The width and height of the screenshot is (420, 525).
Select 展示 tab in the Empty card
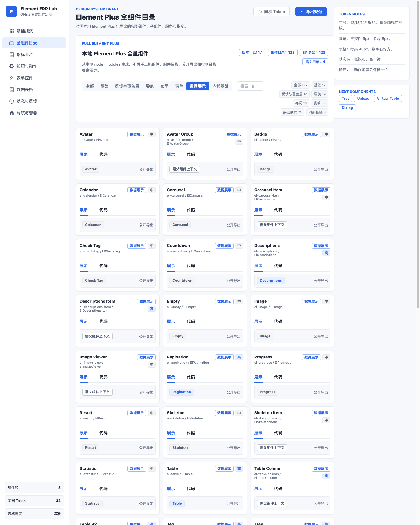coord(171,321)
